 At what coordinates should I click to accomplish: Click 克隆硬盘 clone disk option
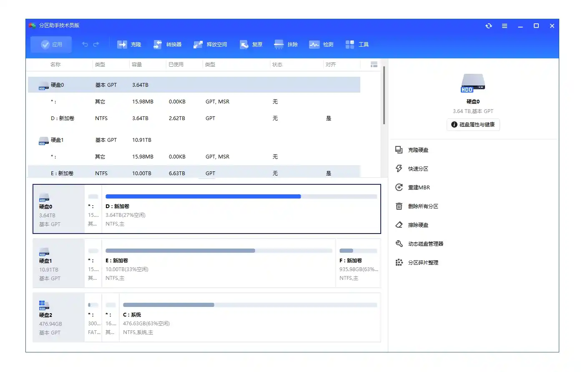[412, 150]
